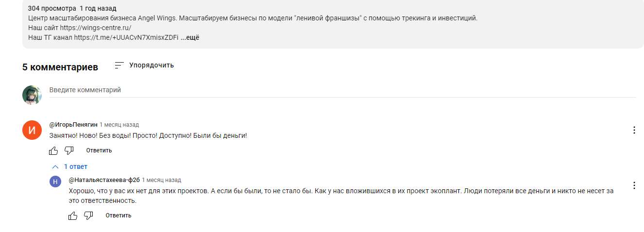
Task: Open the Telegram channel t.me link
Action: pyautogui.click(x=126, y=37)
